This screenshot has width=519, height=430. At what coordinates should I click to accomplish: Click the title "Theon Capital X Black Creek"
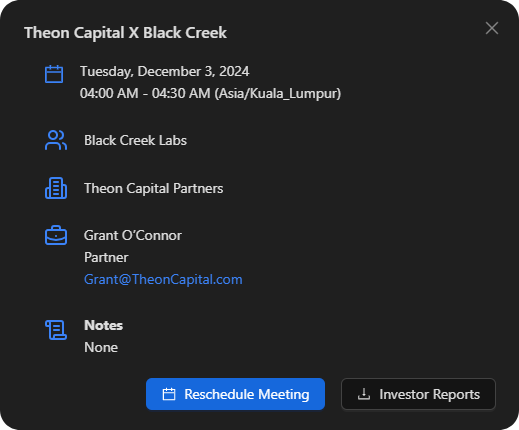[x=125, y=33]
